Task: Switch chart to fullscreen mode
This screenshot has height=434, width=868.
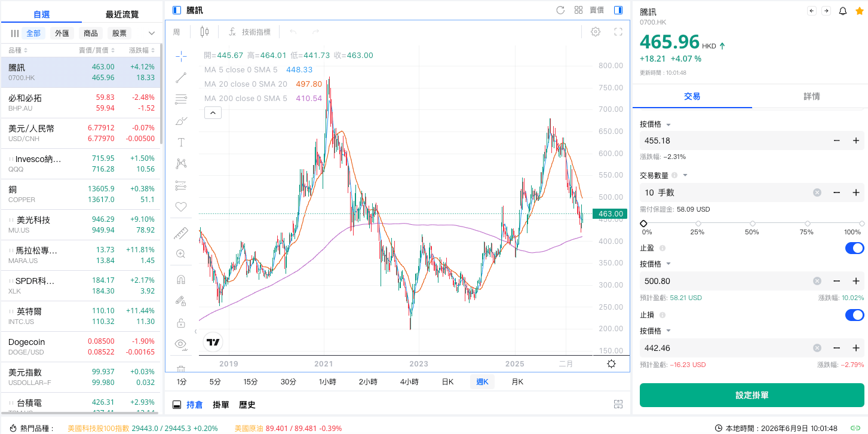Action: 618,32
